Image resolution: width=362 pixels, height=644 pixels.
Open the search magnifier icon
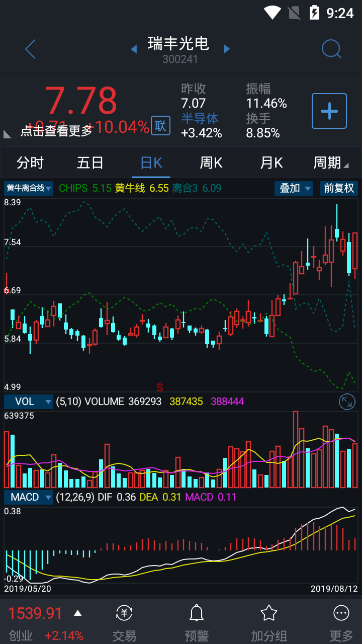pyautogui.click(x=331, y=49)
